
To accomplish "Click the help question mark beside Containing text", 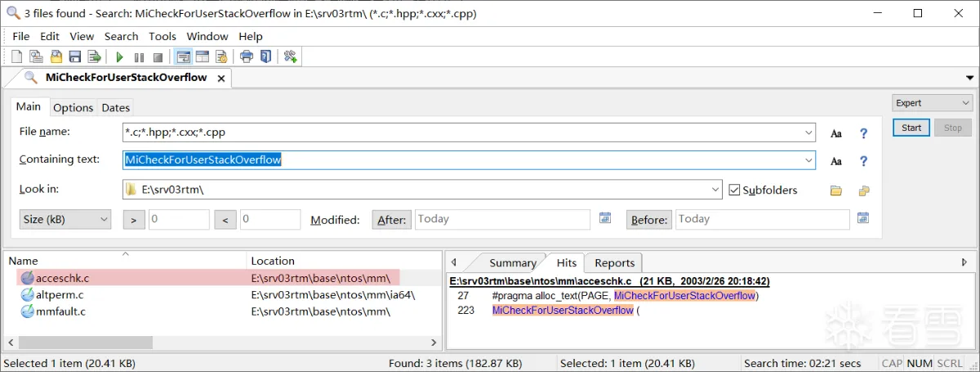I will [863, 161].
